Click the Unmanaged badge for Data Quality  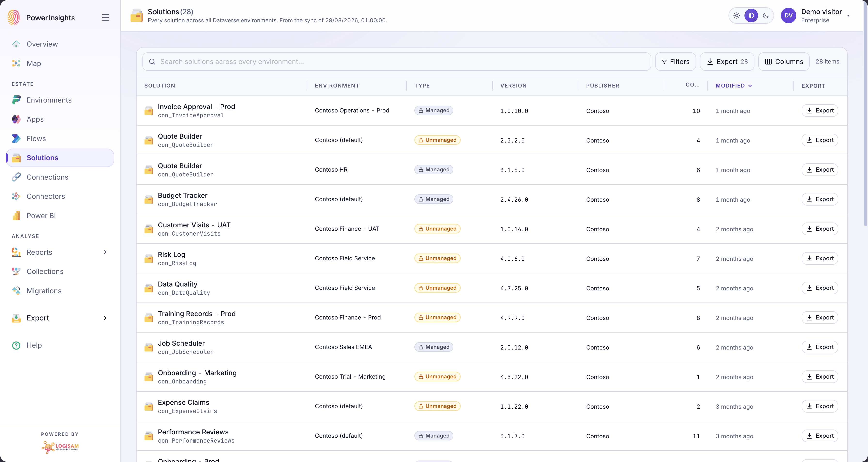[437, 288]
